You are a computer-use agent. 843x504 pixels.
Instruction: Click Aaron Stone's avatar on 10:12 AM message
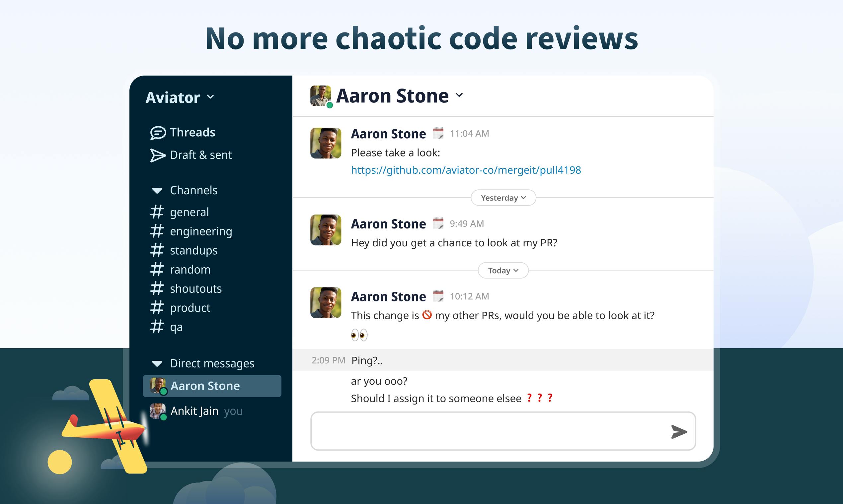(x=326, y=303)
